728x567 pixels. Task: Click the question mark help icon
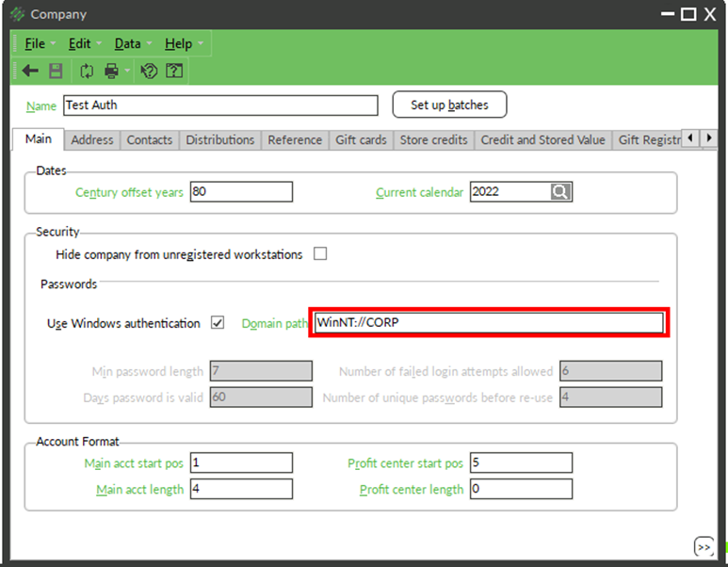(x=174, y=71)
